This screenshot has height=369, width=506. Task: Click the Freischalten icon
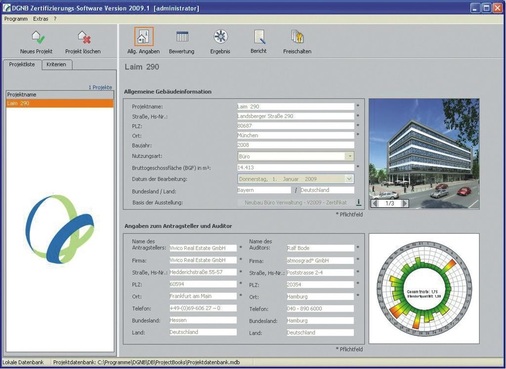coord(297,36)
